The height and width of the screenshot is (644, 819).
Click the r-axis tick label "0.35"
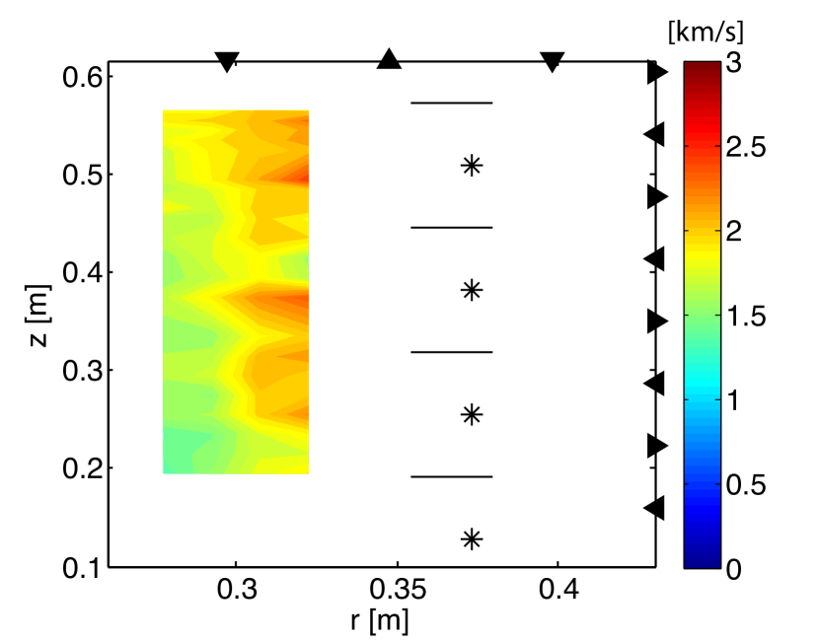pyautogui.click(x=398, y=589)
